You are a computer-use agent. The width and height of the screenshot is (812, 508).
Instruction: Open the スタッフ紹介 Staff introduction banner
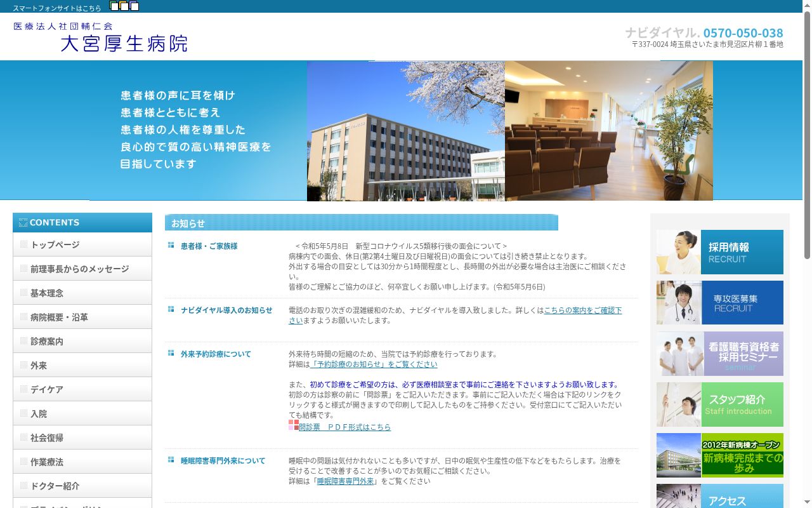[x=720, y=404]
